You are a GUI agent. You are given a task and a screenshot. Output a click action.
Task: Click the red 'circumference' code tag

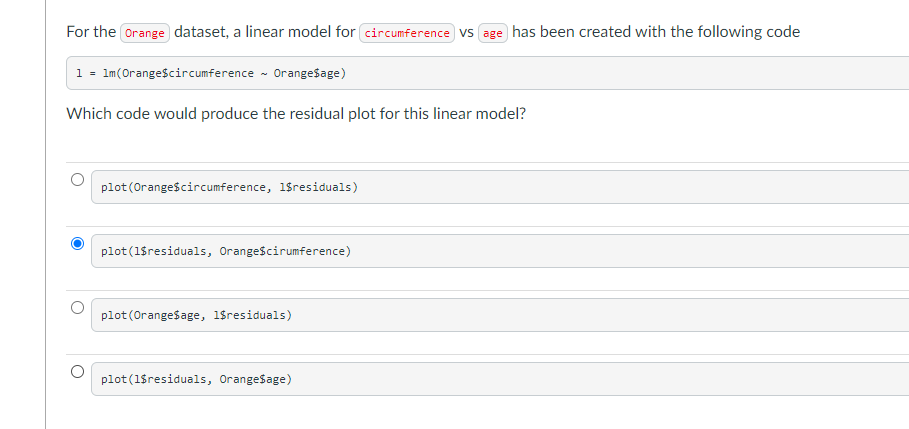pyautogui.click(x=407, y=33)
